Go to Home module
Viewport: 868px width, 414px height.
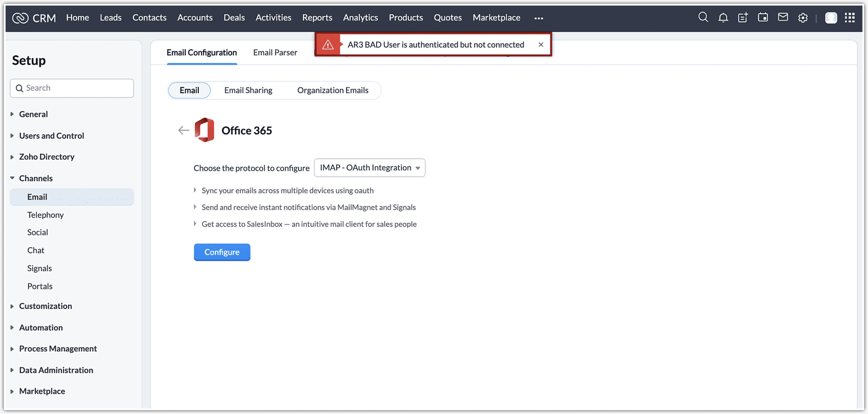click(x=78, y=18)
